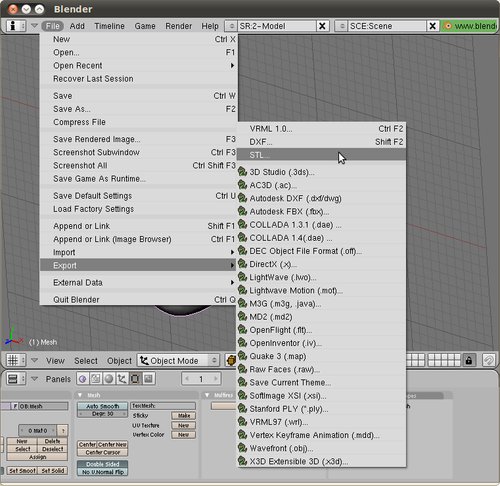Viewport: 500px width, 486px height.
Task: Open the Object Mode dropdown
Action: [179, 360]
